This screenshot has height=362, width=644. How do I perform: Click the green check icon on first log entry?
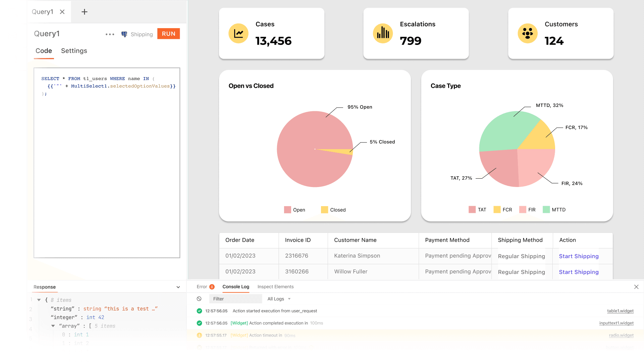tap(199, 311)
